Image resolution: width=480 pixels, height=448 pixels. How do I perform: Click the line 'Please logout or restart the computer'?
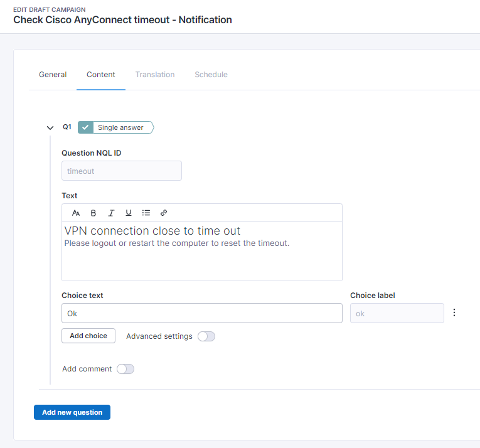tap(137, 243)
